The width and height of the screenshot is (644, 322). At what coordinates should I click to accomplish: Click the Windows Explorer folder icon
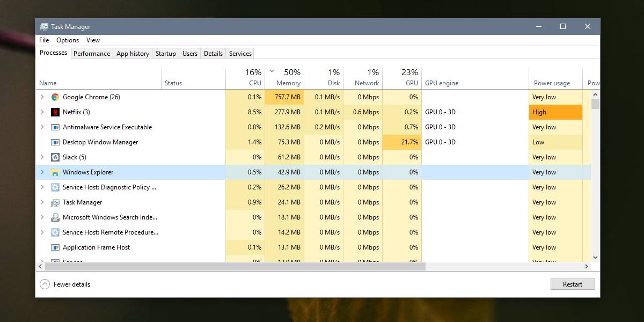55,172
